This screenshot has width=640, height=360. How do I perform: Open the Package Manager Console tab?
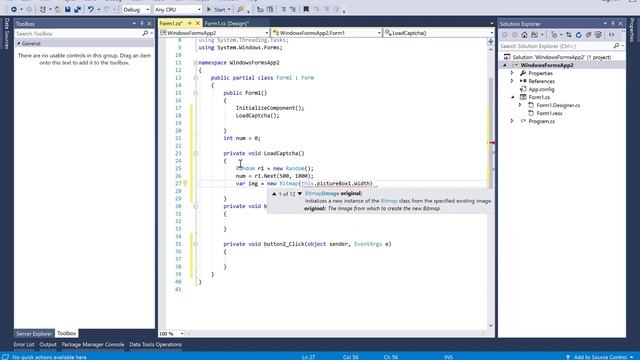tap(93, 344)
